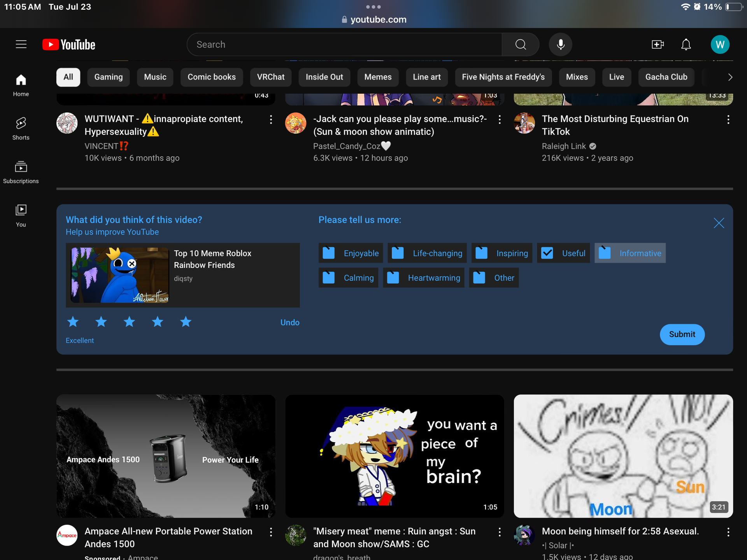Click the search magnifier button
The width and height of the screenshot is (747, 560).
tap(521, 44)
